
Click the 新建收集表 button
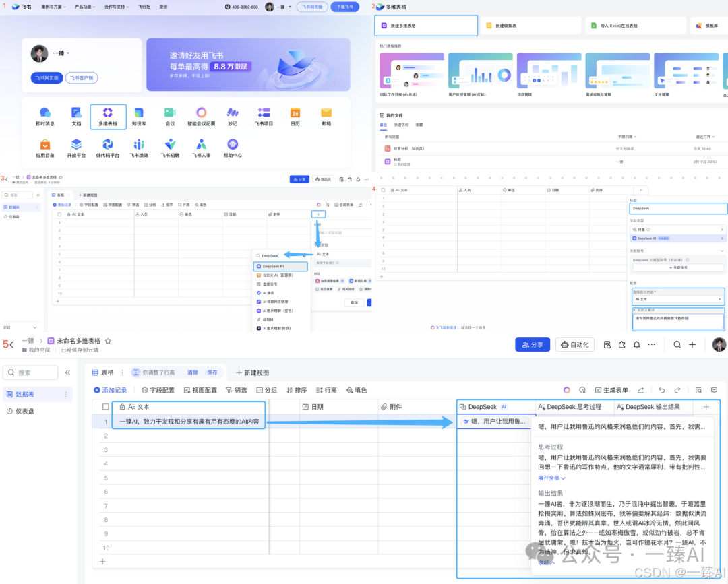(530, 26)
